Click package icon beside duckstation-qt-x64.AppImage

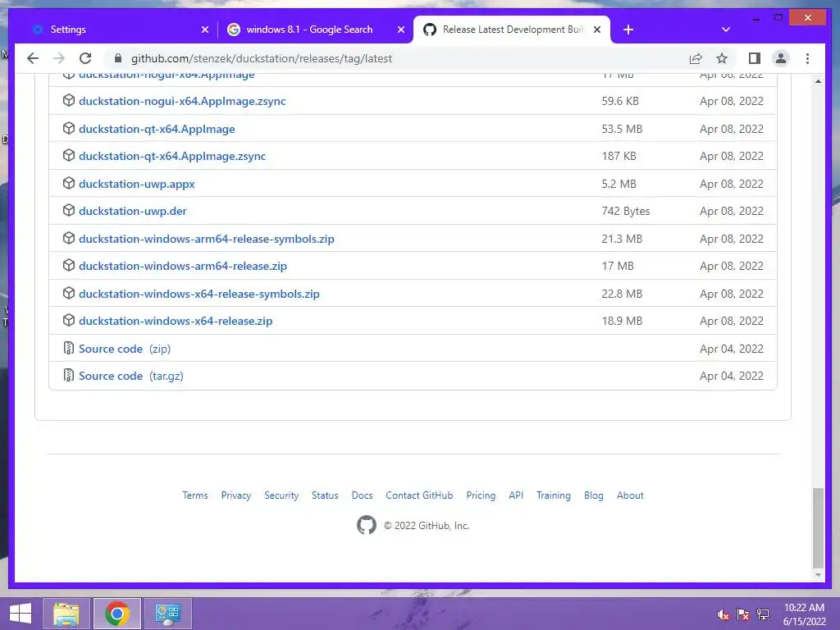[x=69, y=129]
